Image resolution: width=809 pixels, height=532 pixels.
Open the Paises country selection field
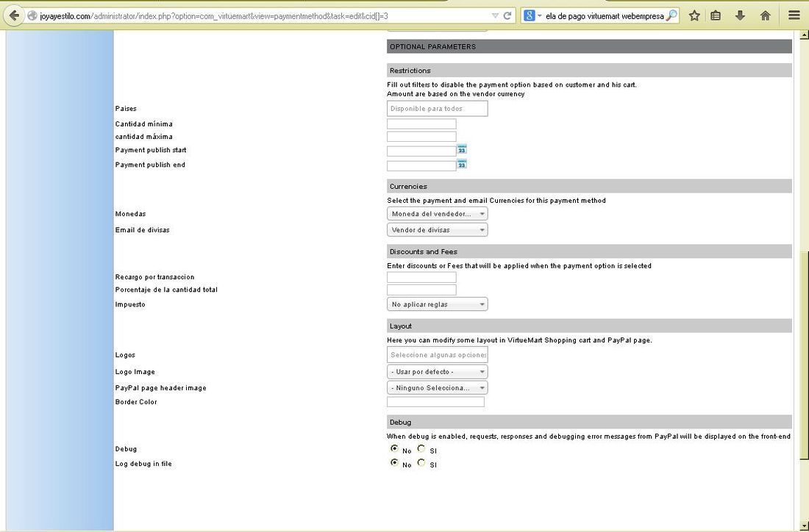coord(437,109)
